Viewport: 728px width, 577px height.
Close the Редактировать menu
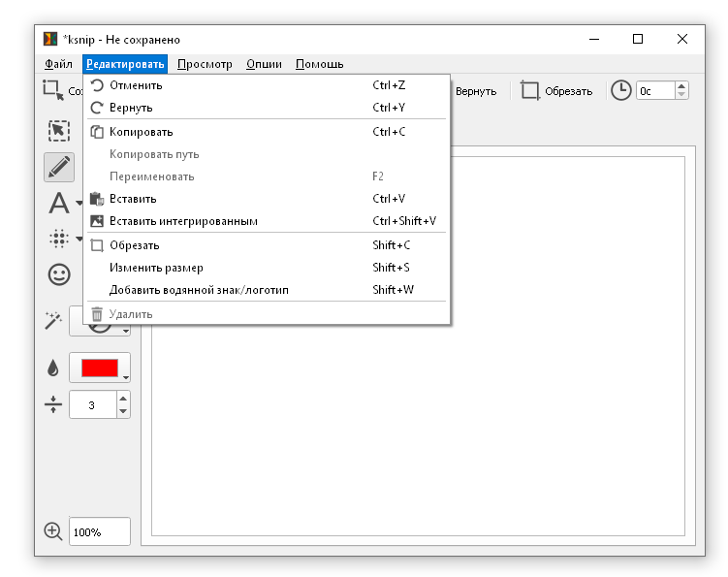coord(125,64)
